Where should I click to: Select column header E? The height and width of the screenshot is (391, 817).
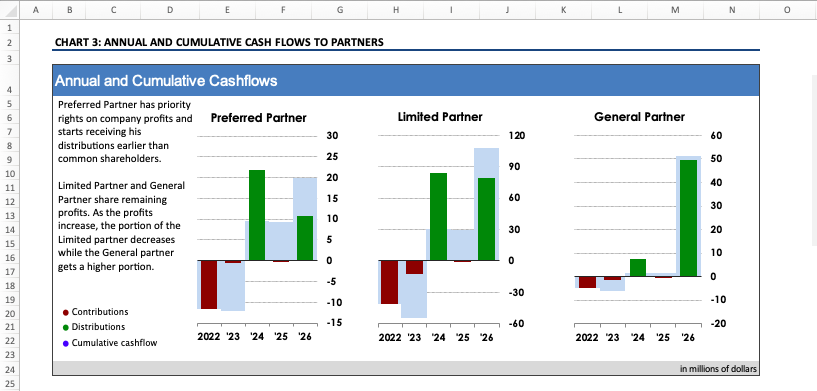227,9
